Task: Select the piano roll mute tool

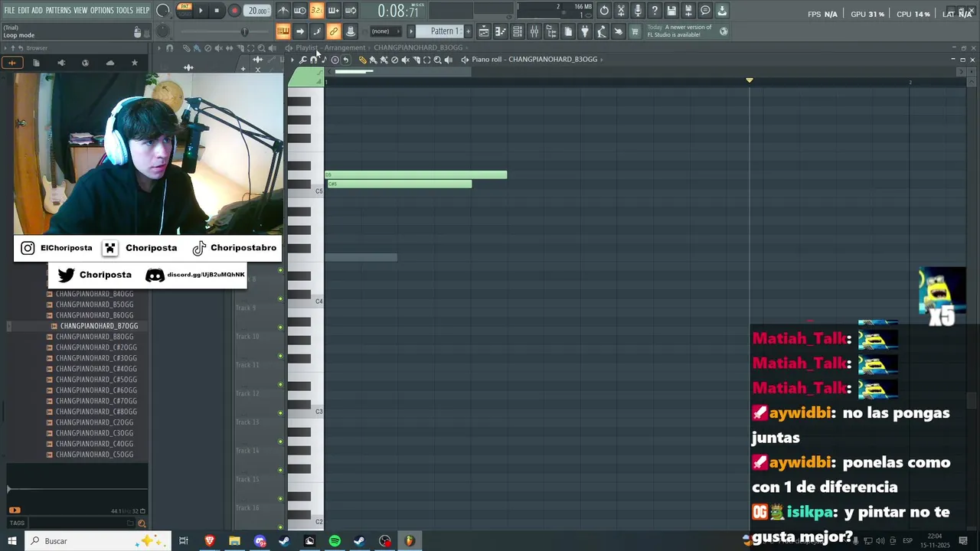Action: (405, 60)
